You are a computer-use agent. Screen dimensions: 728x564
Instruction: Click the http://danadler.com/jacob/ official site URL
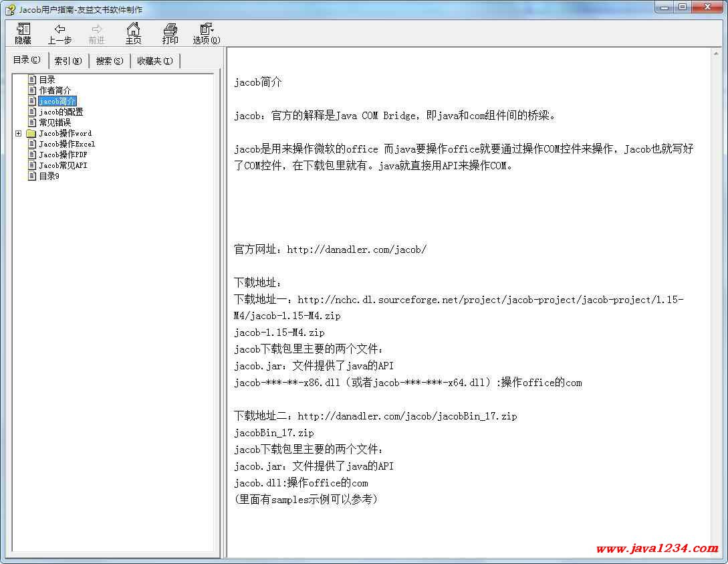(x=356, y=250)
